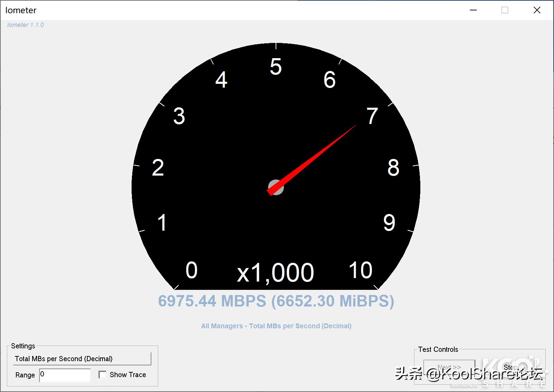Click the number 4 on the gauge
This screenshot has width=554, height=392.
coord(221,80)
